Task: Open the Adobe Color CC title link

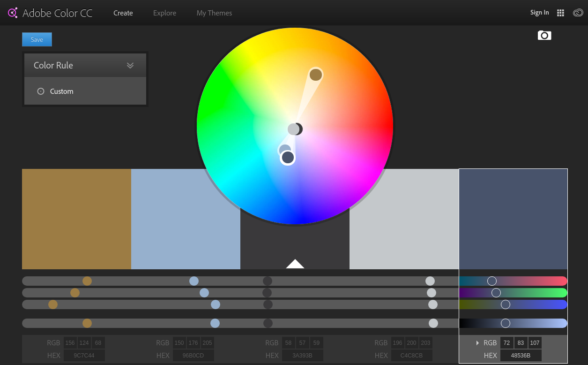Action: click(x=58, y=13)
